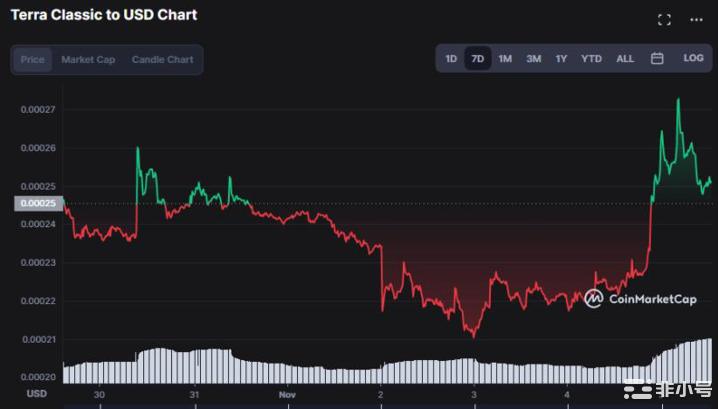Viewport: 718px width, 409px height.
Task: Click the price peak near 0.00027
Action: pyautogui.click(x=679, y=100)
